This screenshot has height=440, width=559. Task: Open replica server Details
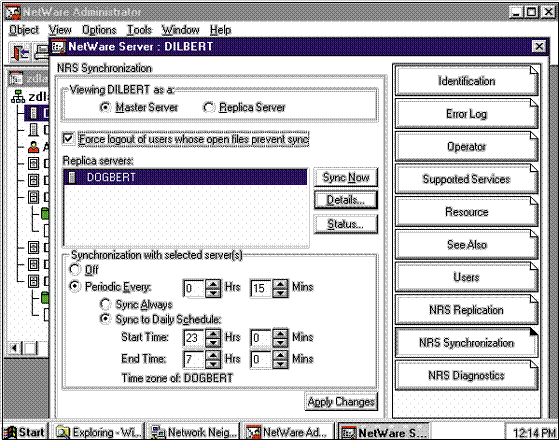pos(345,200)
